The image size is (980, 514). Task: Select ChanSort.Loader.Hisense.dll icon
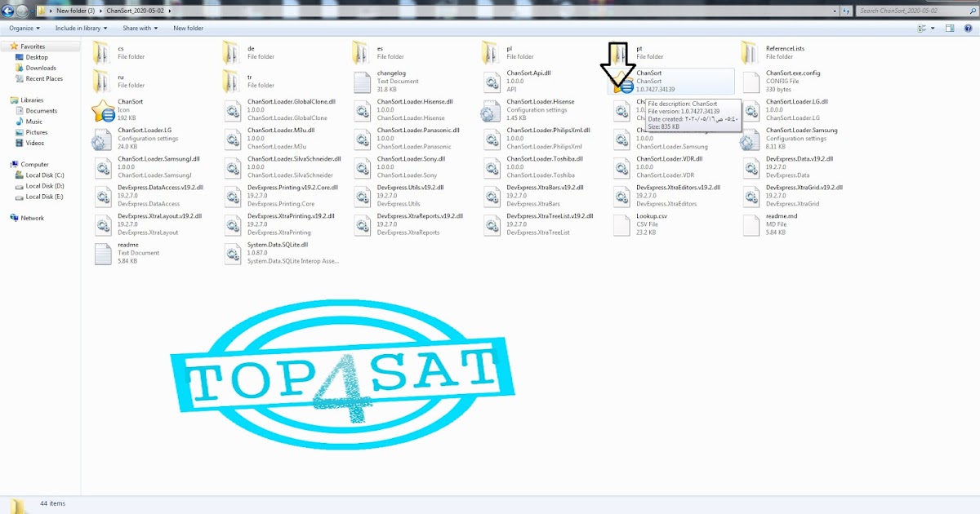click(362, 110)
